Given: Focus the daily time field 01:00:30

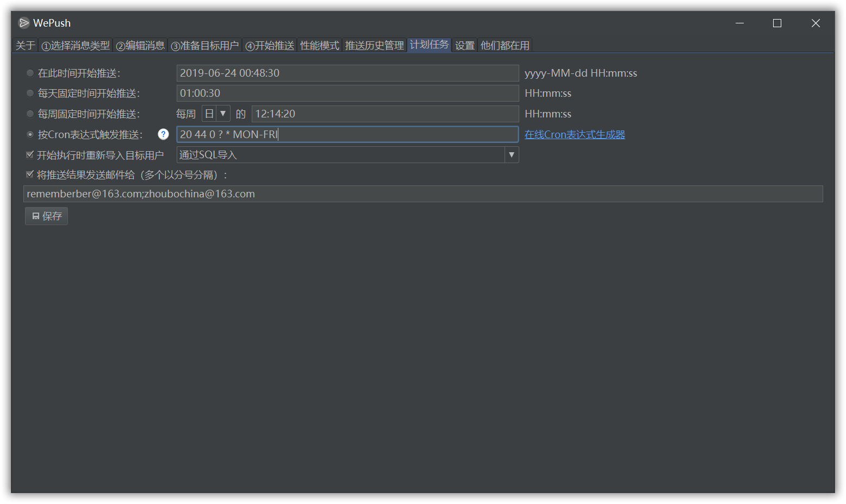Looking at the screenshot, I should pyautogui.click(x=348, y=94).
